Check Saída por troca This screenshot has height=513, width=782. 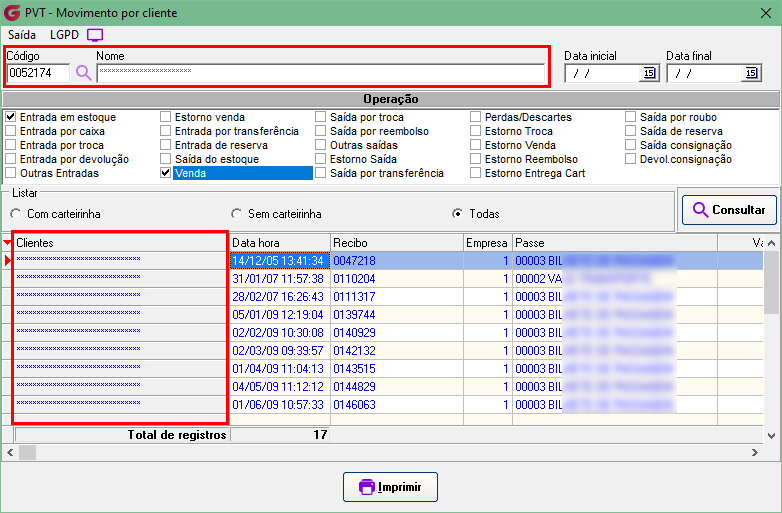pos(321,117)
